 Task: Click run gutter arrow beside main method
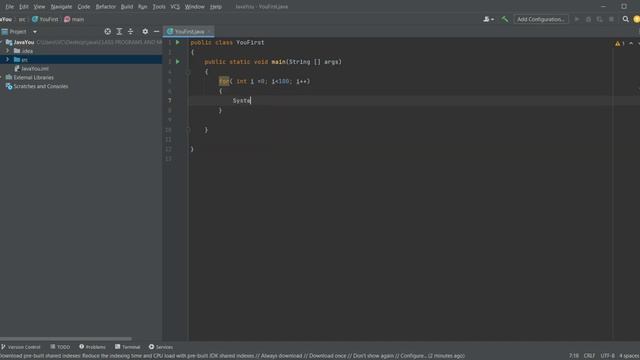178,62
